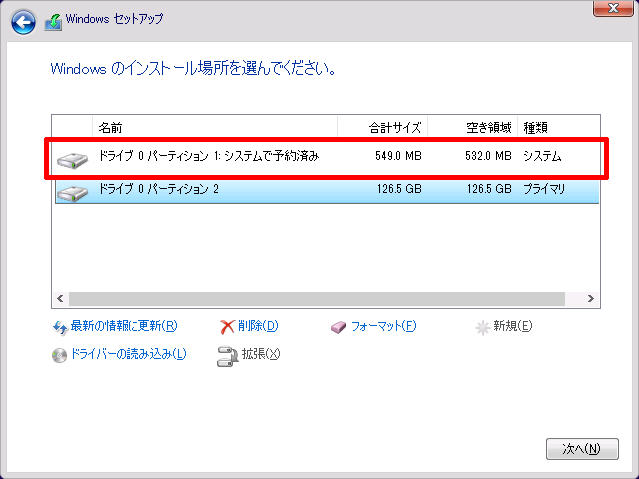Sort by 種類 column header
The height and width of the screenshot is (479, 639).
coord(559,128)
